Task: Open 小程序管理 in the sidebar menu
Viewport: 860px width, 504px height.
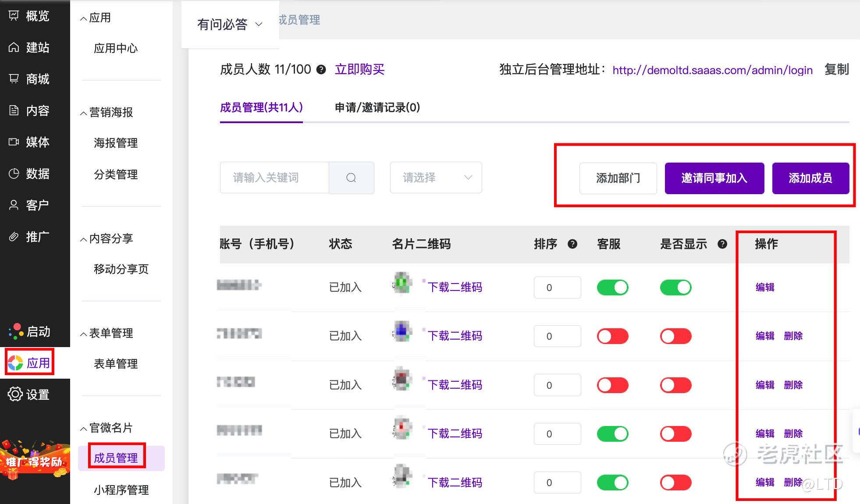Action: tap(121, 490)
